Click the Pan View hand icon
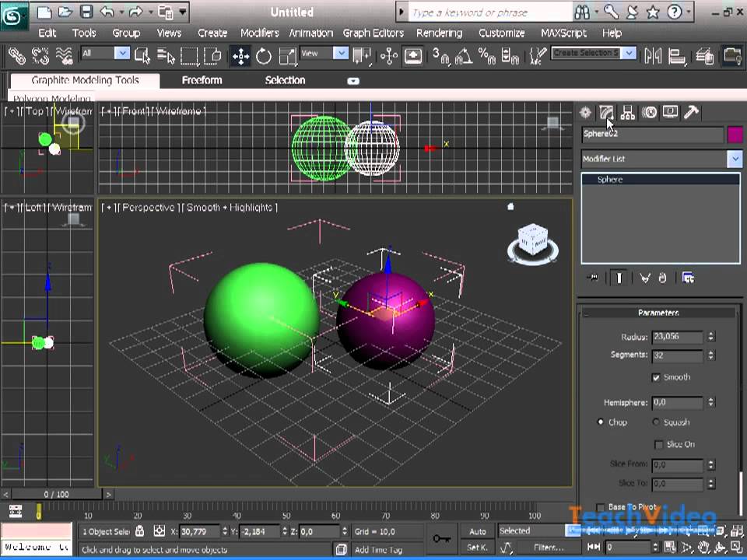The width and height of the screenshot is (747, 560). [703, 547]
